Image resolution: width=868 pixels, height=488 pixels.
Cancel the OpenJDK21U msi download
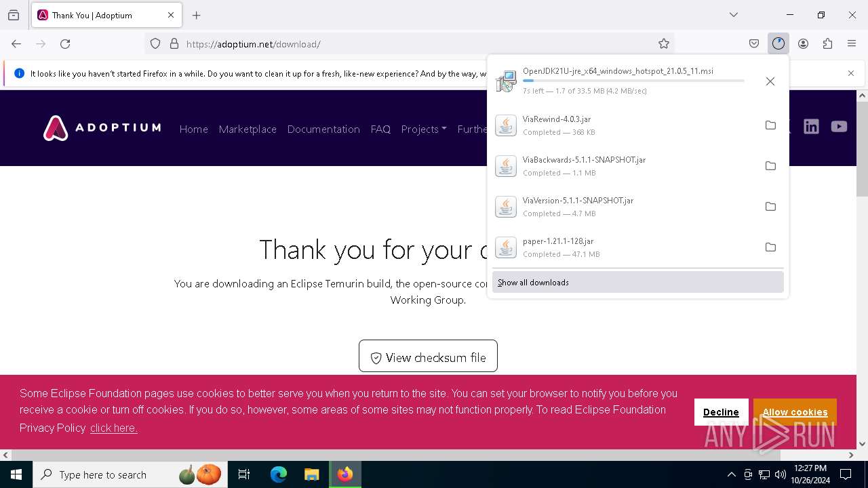(x=770, y=81)
